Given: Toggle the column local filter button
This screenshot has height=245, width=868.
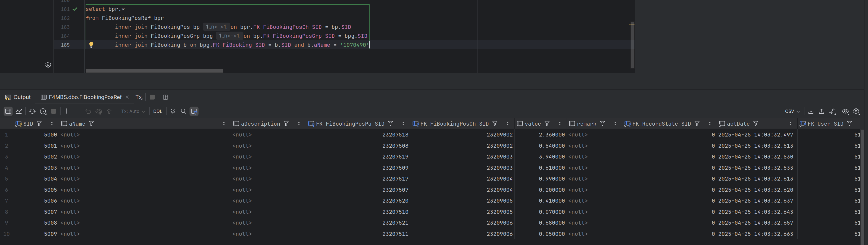Looking at the screenshot, I should (x=194, y=111).
